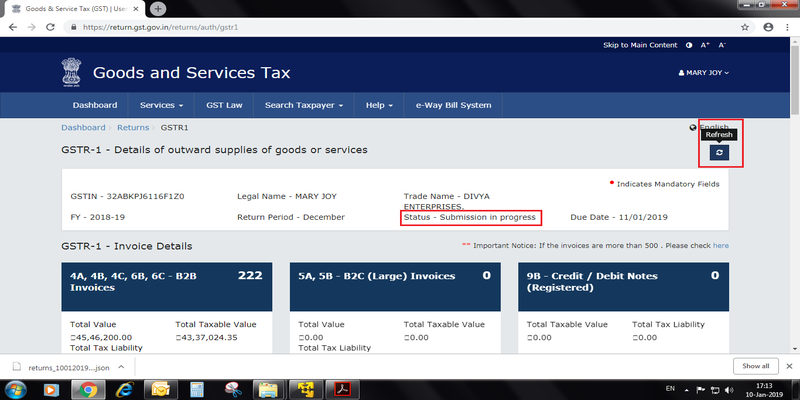Open the e-Way Bill System menu
The height and width of the screenshot is (416, 800).
(452, 105)
